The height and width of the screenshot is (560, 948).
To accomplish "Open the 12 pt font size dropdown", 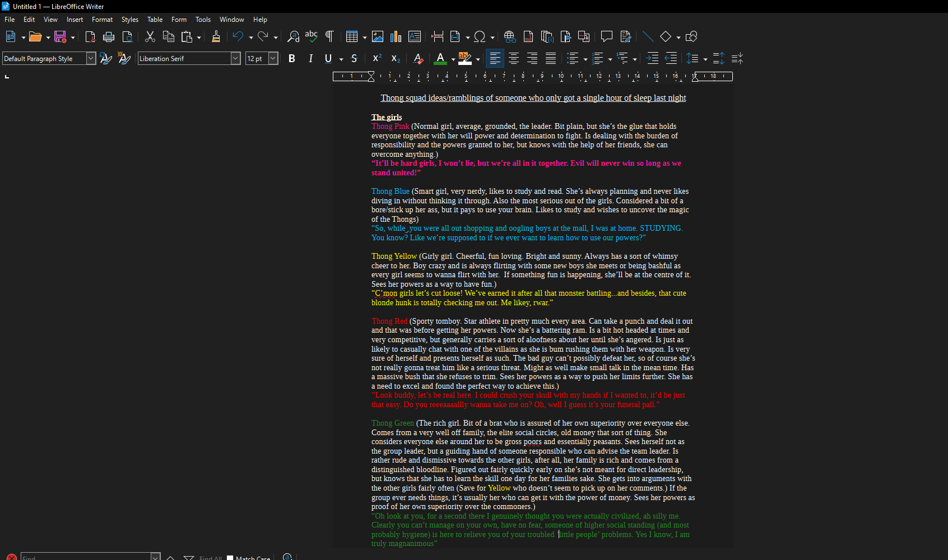I will [273, 58].
